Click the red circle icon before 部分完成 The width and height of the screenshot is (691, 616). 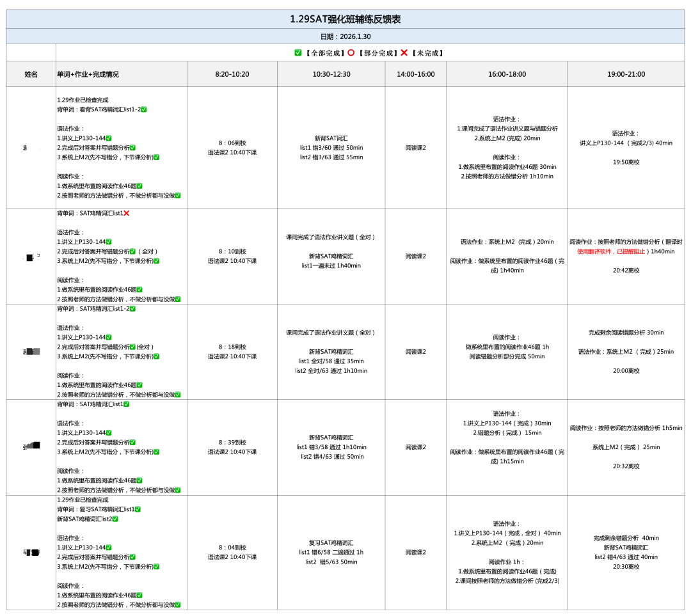coord(351,53)
